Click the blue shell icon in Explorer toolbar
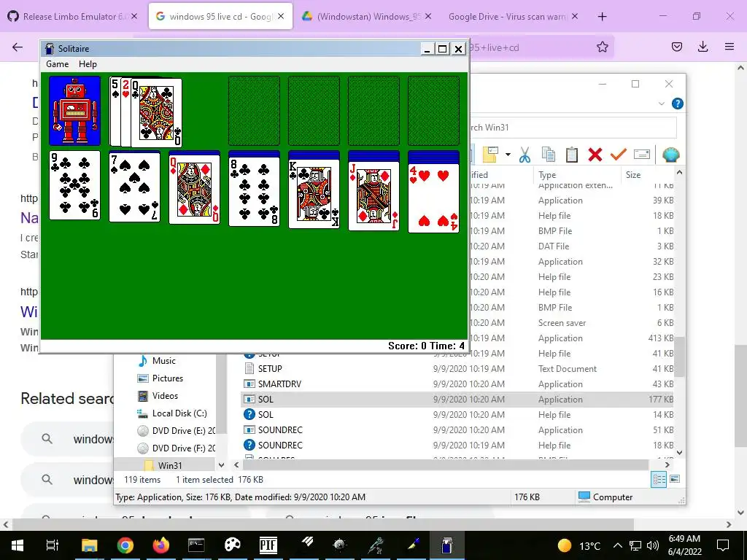 tap(670, 155)
